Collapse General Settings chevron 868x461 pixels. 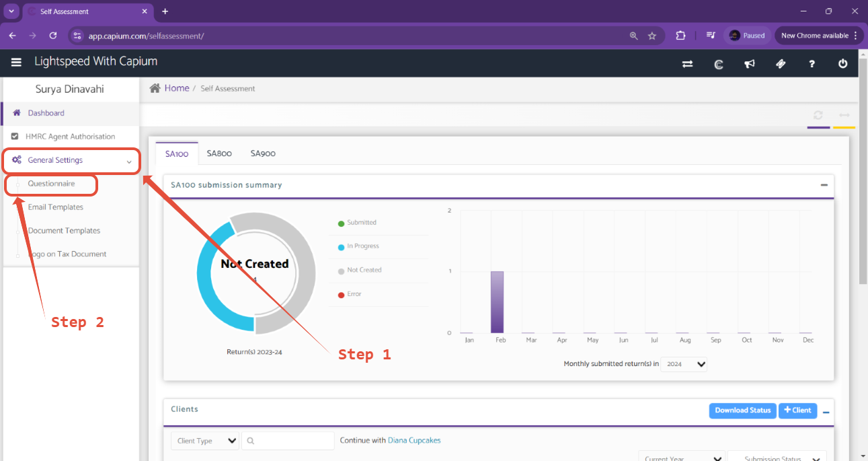click(128, 161)
